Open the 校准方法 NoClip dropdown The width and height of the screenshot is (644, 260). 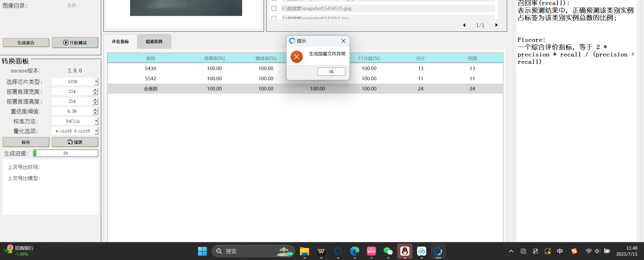(x=96, y=121)
